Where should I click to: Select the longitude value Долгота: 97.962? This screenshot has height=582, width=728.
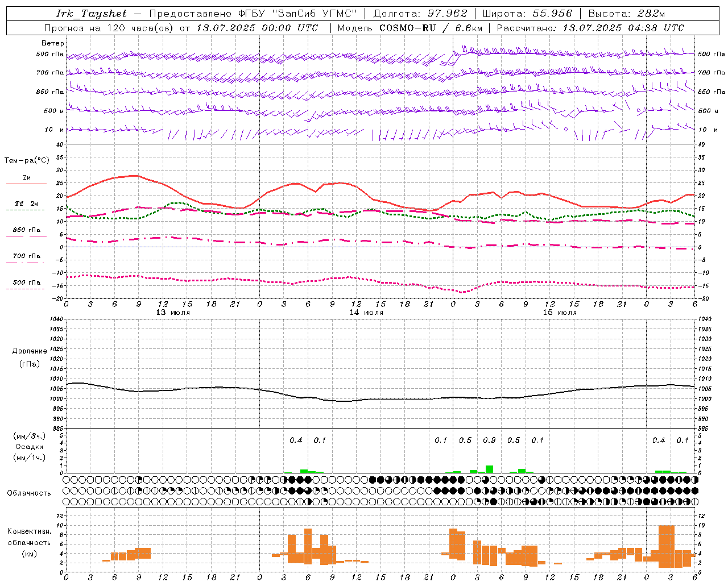420,14
